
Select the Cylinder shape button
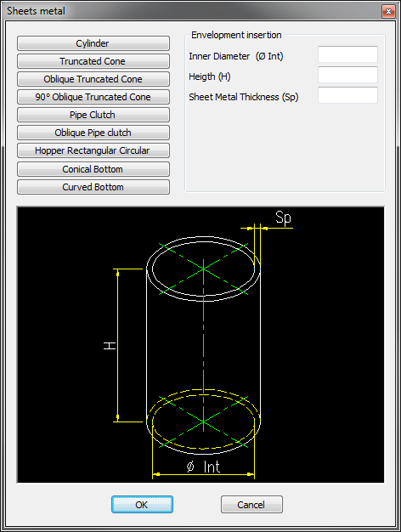coord(93,43)
